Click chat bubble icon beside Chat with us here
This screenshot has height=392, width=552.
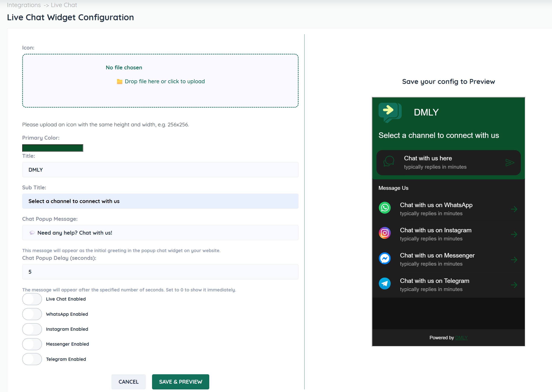click(x=389, y=161)
